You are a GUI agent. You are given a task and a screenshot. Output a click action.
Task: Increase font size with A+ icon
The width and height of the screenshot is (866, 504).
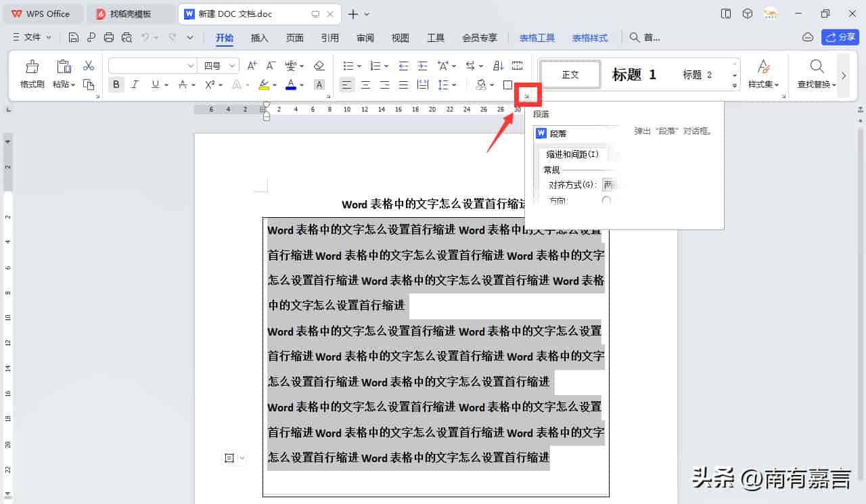coord(252,66)
